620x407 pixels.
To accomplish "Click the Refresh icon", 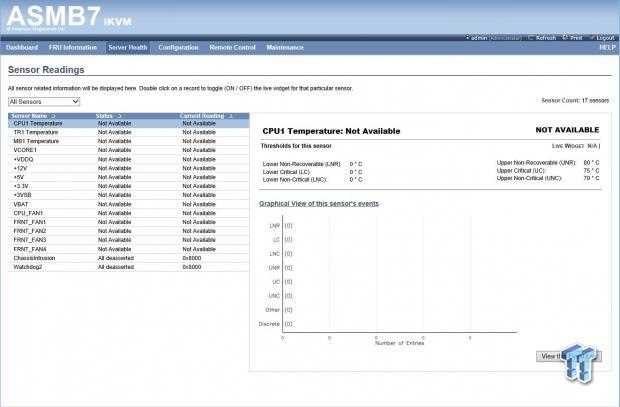I will click(531, 38).
